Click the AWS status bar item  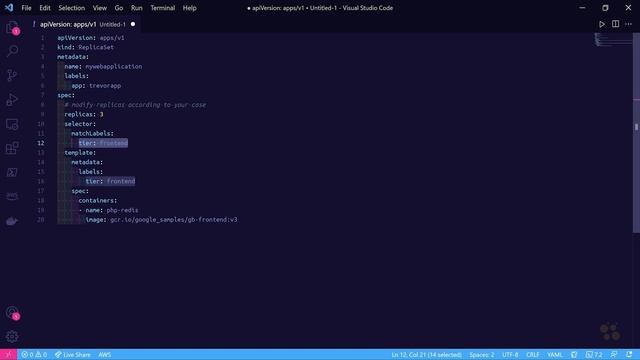(x=104, y=354)
